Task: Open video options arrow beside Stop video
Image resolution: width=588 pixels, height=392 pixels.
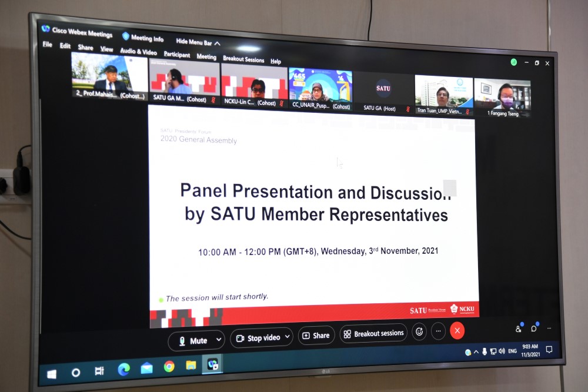Action: 287,337
